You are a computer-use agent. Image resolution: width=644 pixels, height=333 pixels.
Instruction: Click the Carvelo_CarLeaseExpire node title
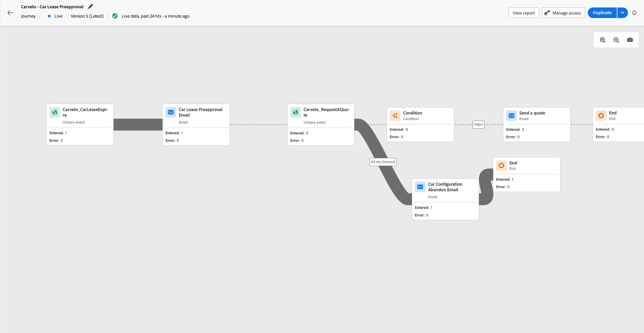tap(85, 112)
